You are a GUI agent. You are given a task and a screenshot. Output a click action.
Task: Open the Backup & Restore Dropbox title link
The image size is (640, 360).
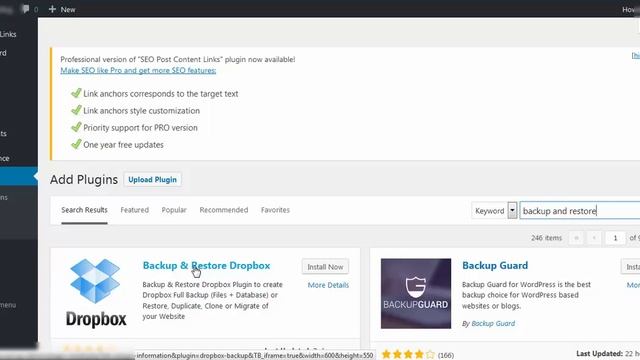coord(207,265)
